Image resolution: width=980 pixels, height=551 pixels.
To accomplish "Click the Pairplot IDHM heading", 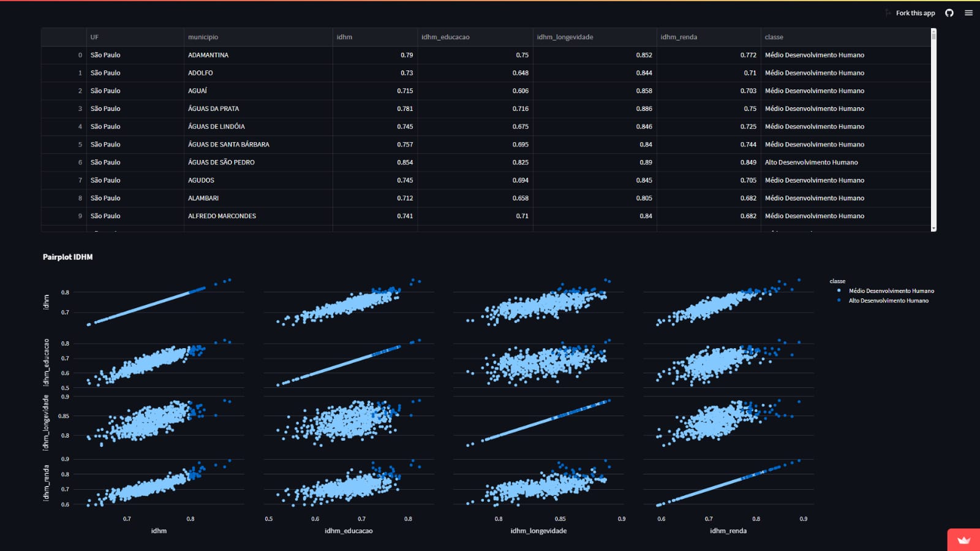I will click(x=67, y=257).
